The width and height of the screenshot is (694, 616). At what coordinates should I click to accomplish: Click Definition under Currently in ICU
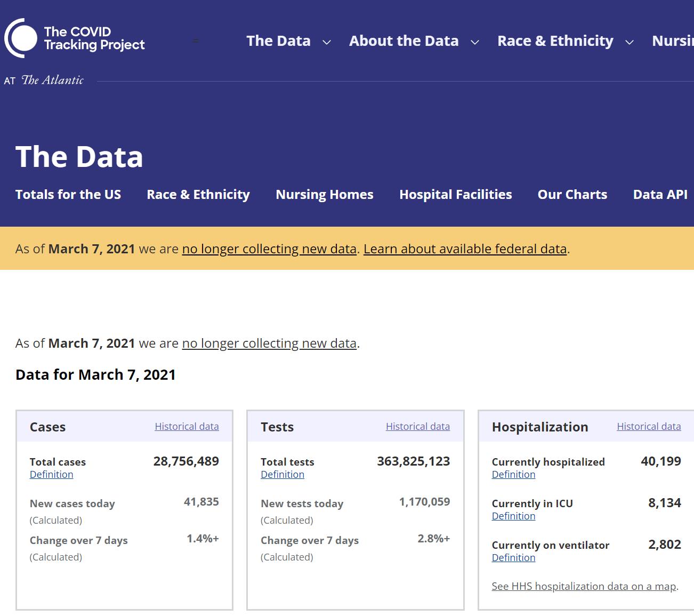click(x=513, y=516)
